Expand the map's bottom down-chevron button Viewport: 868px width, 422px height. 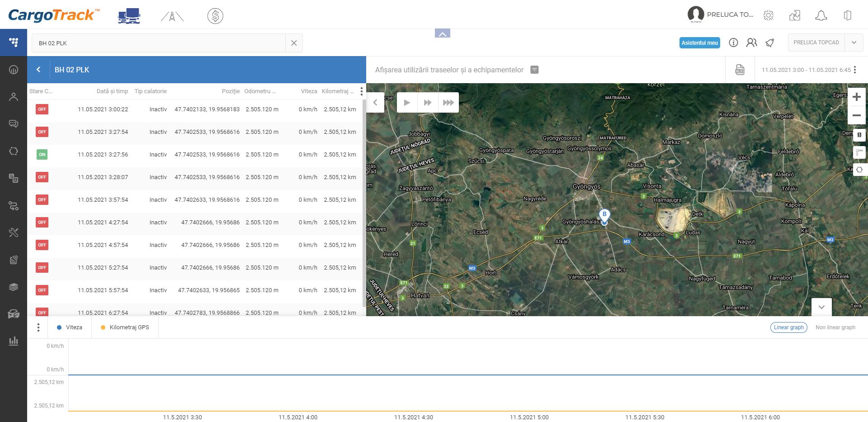click(821, 307)
